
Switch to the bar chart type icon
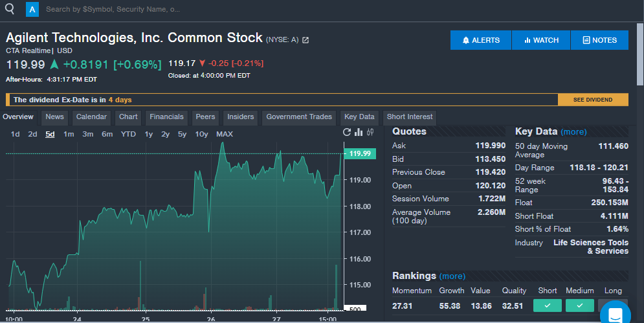[359, 132]
